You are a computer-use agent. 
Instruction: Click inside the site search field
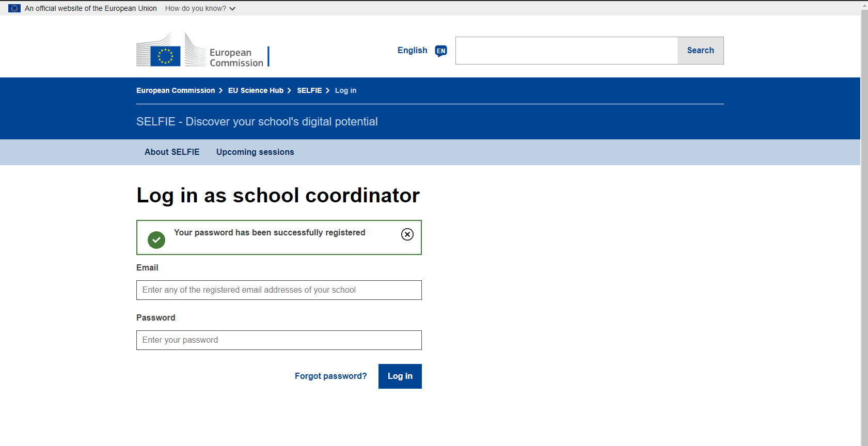click(x=566, y=51)
